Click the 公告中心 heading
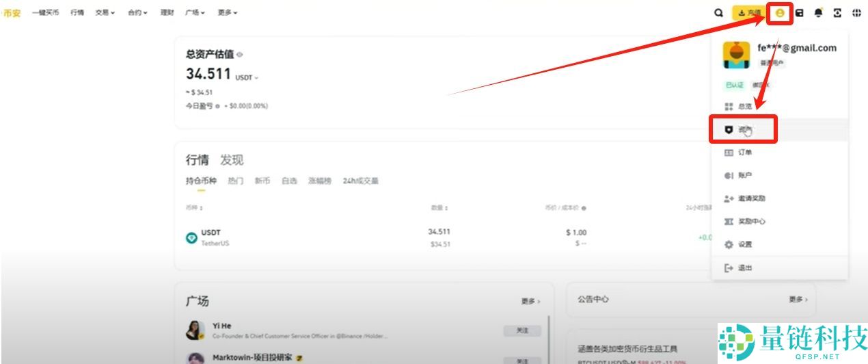Image resolution: width=868 pixels, height=364 pixels. tap(593, 300)
